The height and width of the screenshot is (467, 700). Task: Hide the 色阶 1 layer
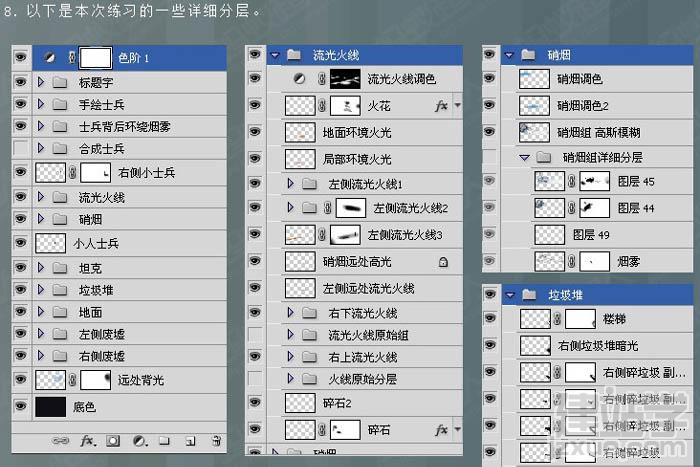[x=21, y=58]
